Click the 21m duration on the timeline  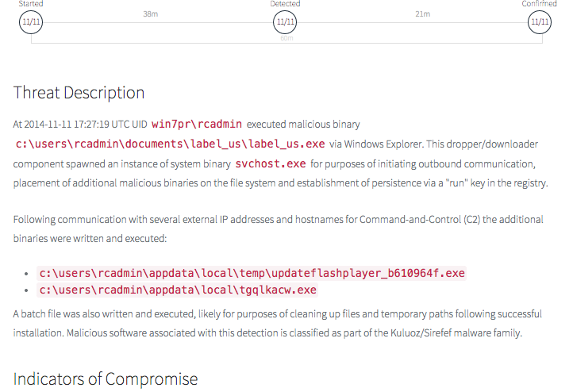[422, 14]
